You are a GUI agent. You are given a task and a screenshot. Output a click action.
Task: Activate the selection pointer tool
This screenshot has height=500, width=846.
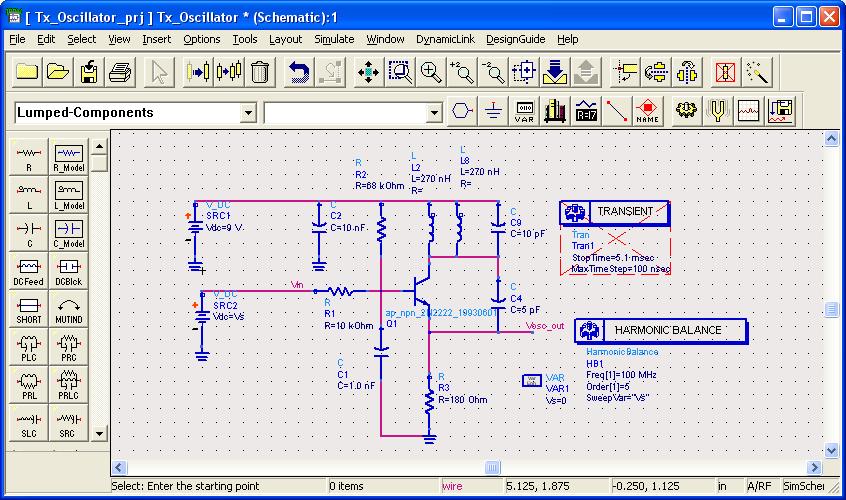pos(159,72)
